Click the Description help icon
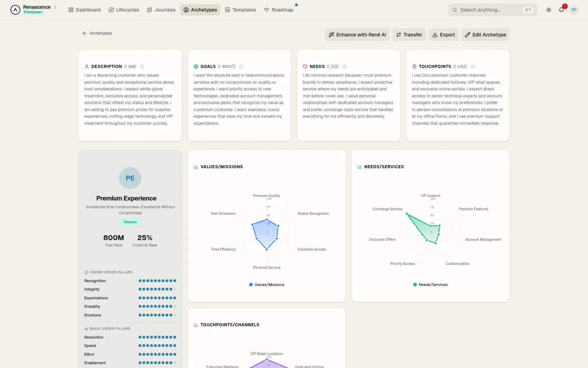588x368 pixels. [x=142, y=67]
